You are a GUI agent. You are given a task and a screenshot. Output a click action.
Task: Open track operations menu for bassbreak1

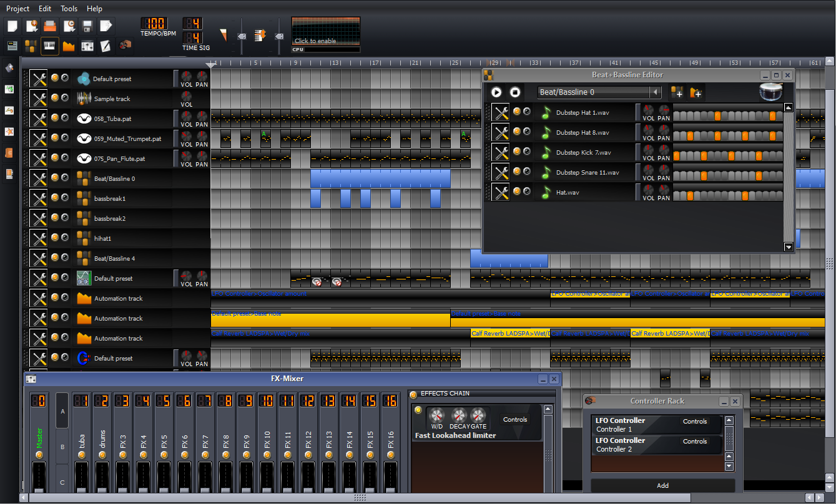(x=38, y=198)
